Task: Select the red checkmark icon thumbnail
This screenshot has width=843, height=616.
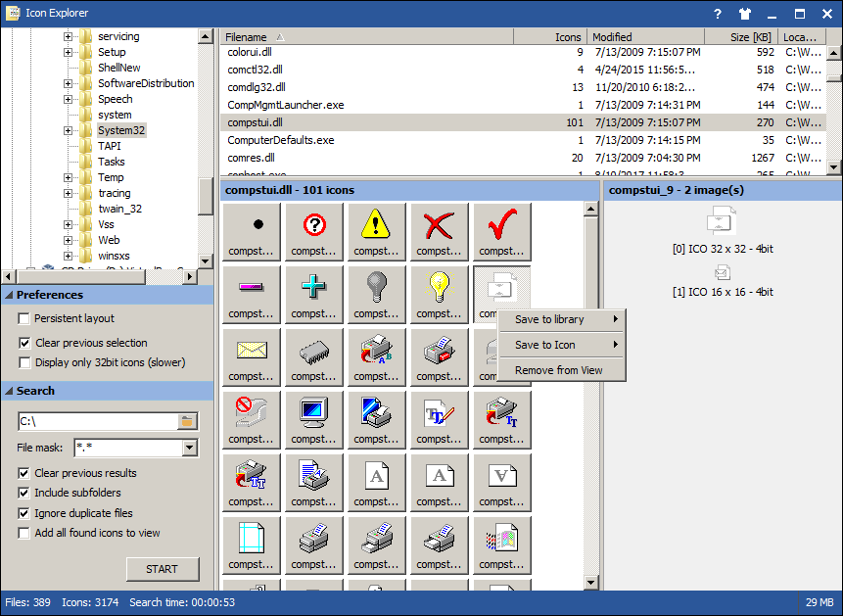Action: click(x=501, y=232)
